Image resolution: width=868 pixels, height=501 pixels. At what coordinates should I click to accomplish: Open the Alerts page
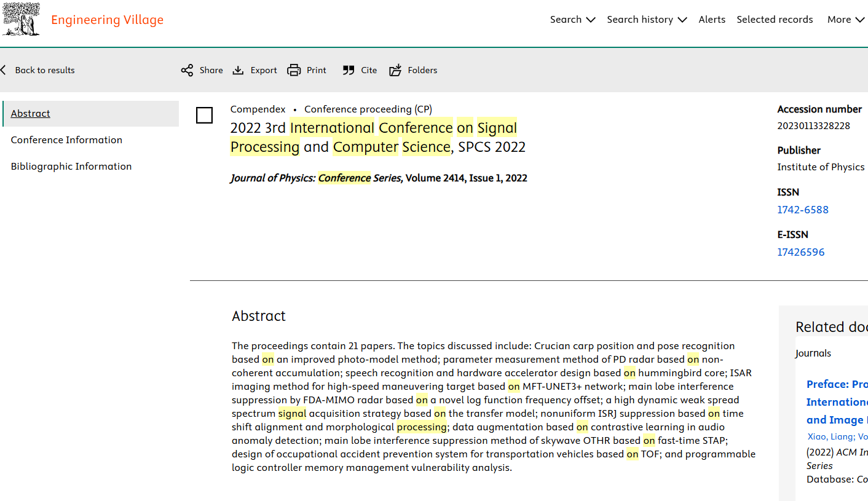(x=712, y=20)
